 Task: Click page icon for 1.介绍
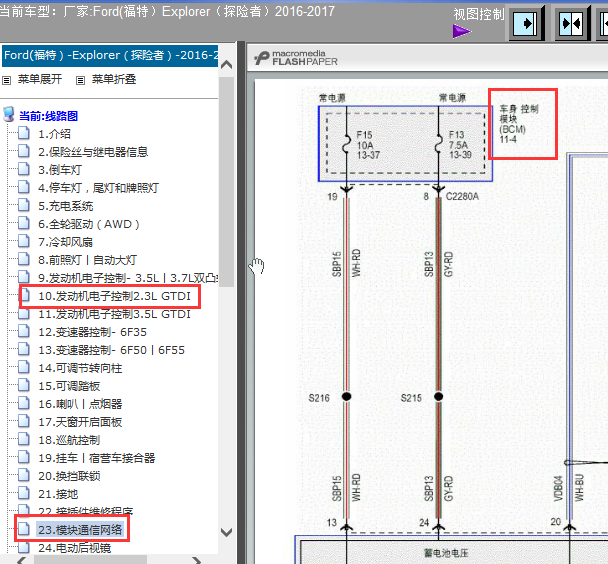(x=24, y=133)
